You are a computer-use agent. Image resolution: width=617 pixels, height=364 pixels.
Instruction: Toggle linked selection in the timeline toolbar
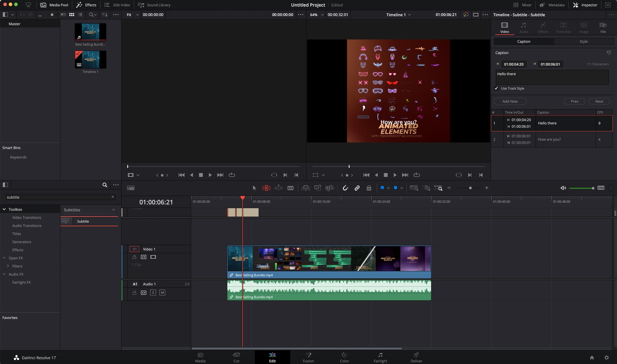tap(357, 188)
